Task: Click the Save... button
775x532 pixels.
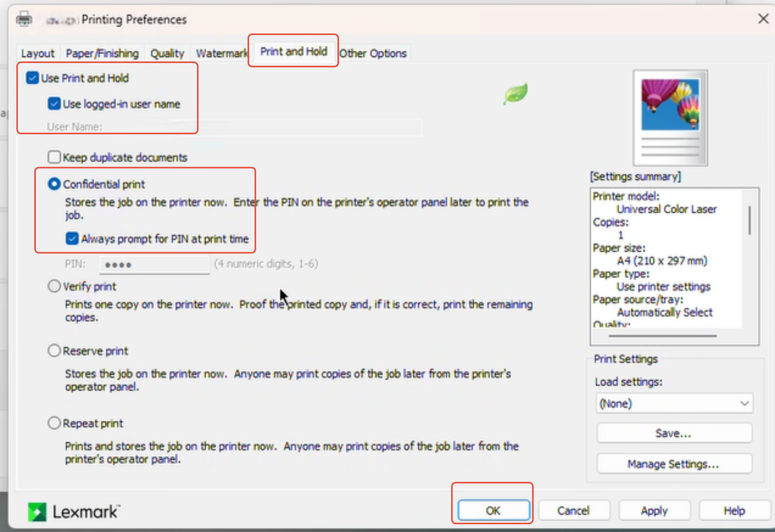Action: [674, 433]
